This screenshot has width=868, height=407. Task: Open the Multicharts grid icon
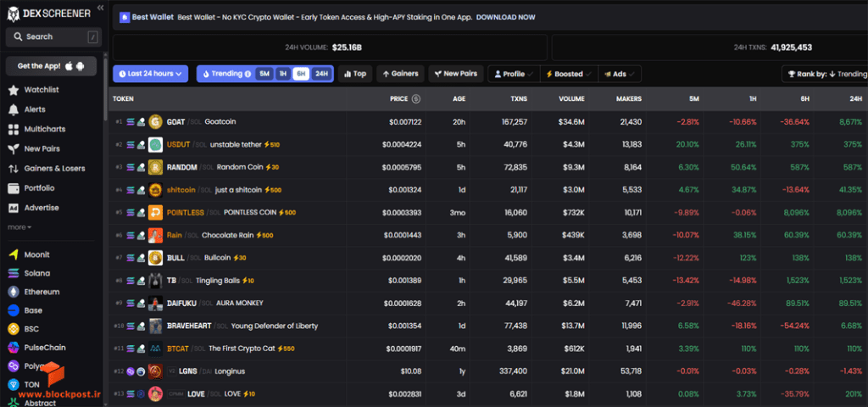click(x=14, y=129)
